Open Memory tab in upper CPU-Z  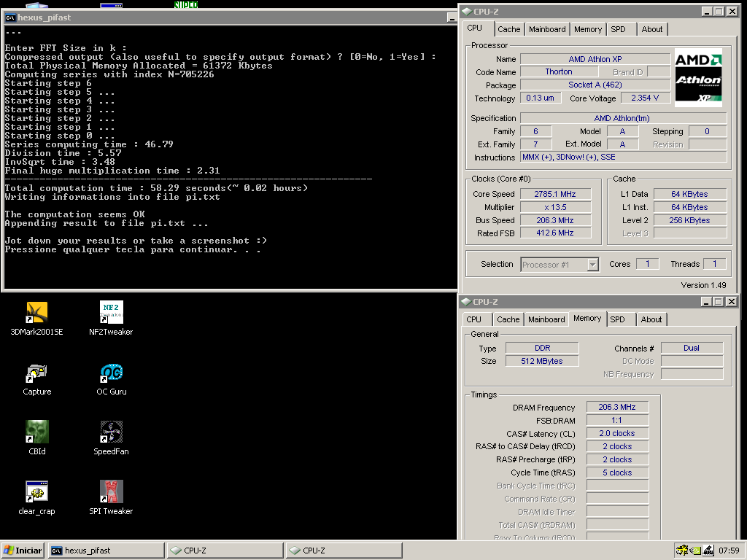pos(588,29)
